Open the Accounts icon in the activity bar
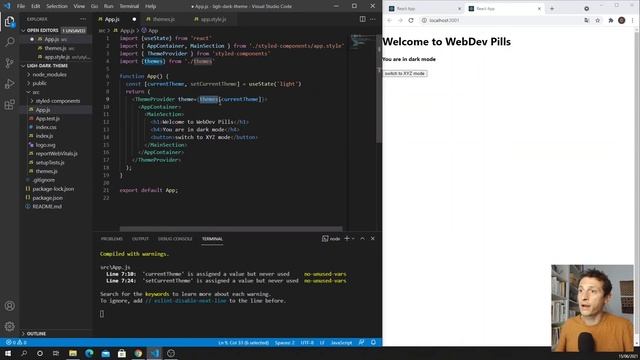 9,306
